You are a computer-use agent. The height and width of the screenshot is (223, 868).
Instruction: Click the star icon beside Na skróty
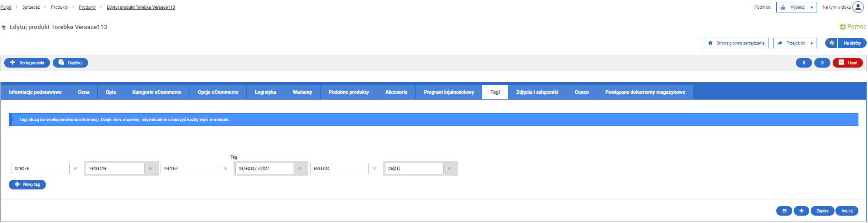[831, 43]
